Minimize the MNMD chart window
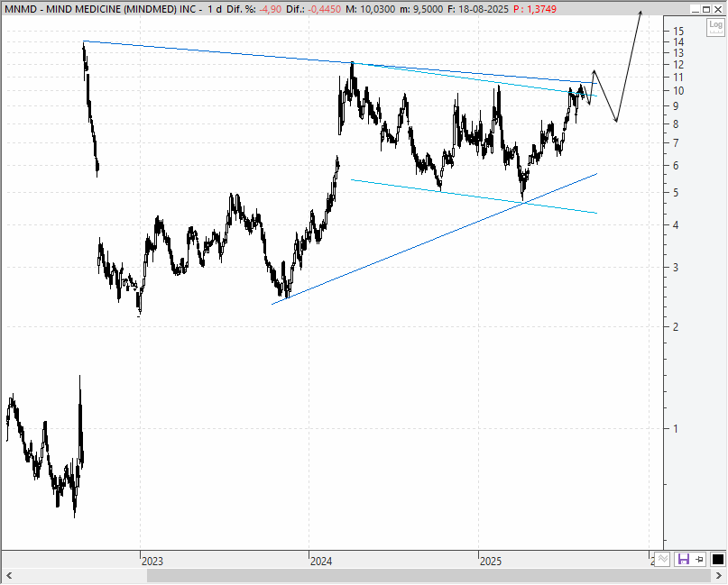 [695, 9]
